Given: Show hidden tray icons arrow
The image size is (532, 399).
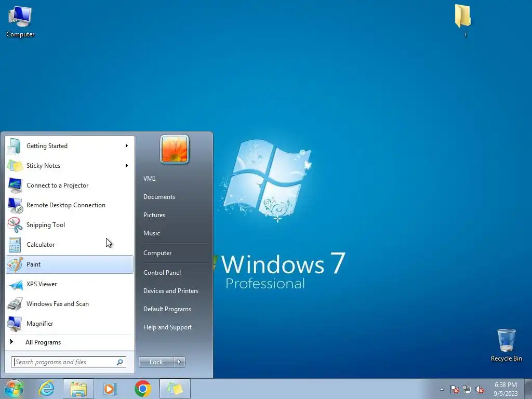Looking at the screenshot, I should pyautogui.click(x=442, y=389).
